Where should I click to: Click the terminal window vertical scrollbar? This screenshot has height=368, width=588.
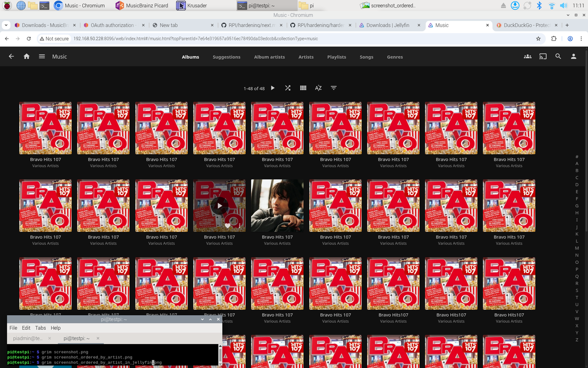tap(220, 355)
